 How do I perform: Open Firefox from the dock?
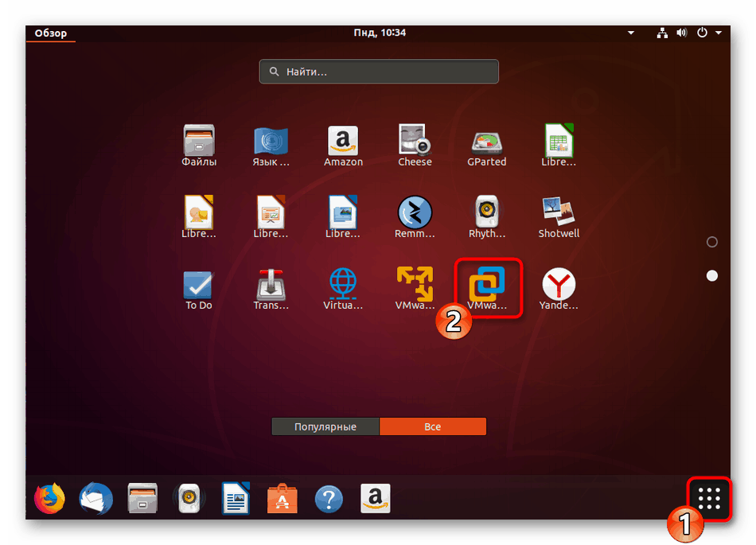coord(49,498)
